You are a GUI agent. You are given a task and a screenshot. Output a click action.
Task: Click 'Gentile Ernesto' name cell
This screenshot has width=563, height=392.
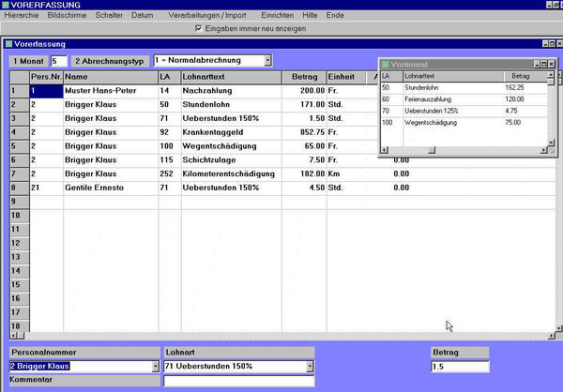coord(111,188)
